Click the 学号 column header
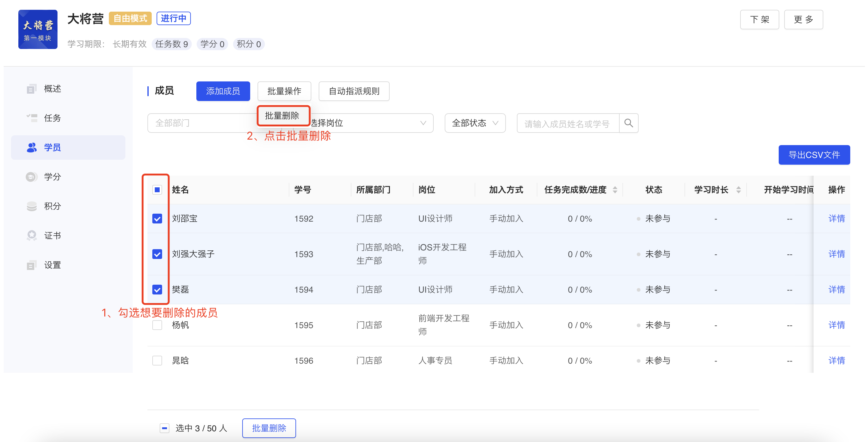 pyautogui.click(x=302, y=190)
